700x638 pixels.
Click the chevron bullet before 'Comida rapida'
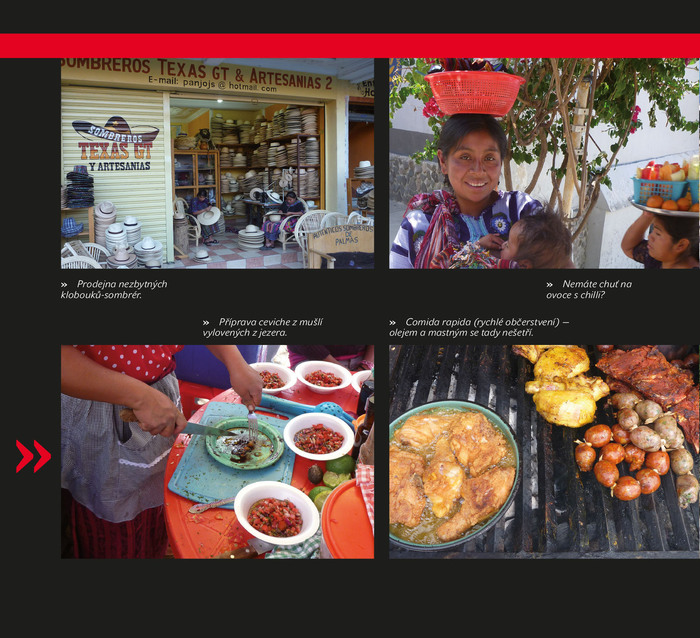click(392, 322)
